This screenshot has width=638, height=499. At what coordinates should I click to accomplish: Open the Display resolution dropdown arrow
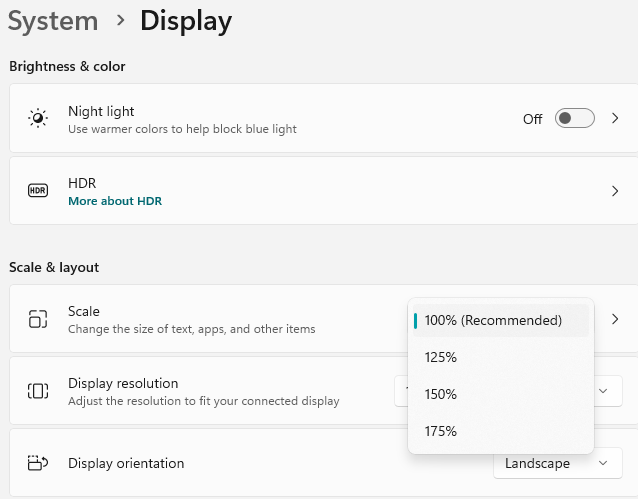click(603, 391)
